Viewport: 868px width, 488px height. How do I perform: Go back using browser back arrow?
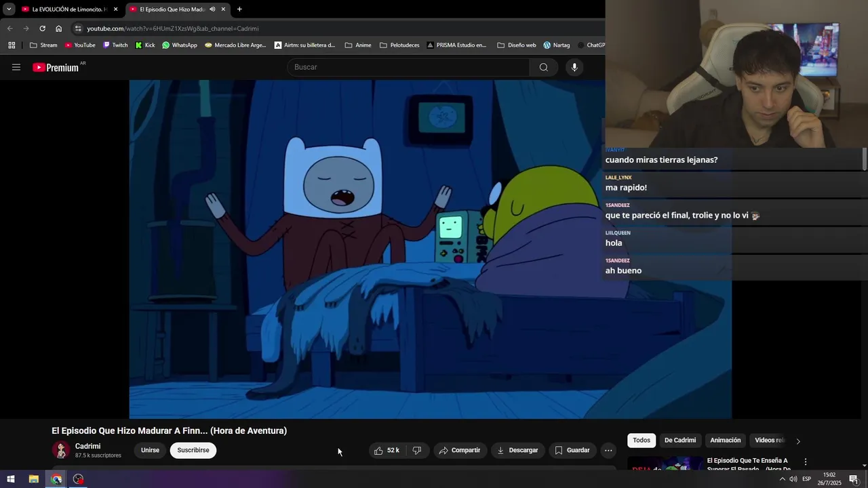click(x=9, y=28)
